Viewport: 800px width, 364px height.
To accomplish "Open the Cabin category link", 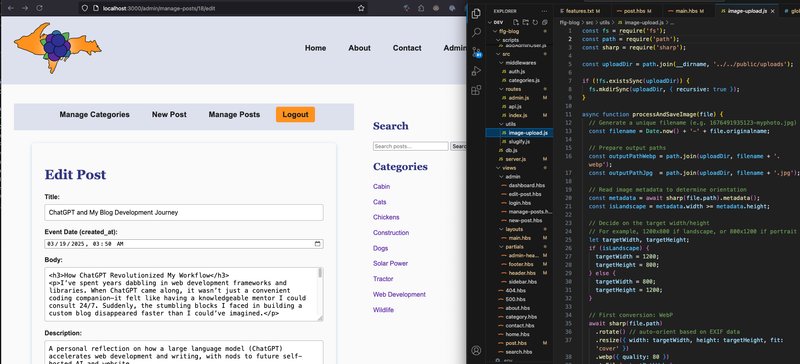I will [x=381, y=187].
